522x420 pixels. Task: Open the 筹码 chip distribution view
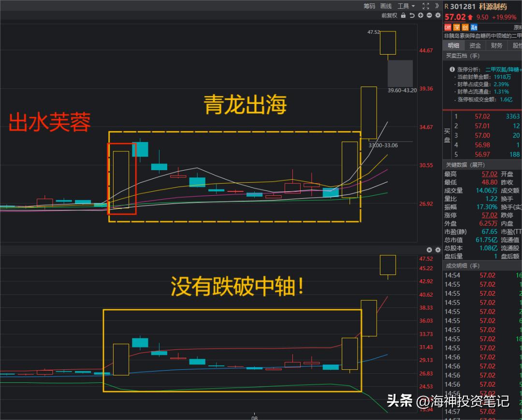click(369, 6)
